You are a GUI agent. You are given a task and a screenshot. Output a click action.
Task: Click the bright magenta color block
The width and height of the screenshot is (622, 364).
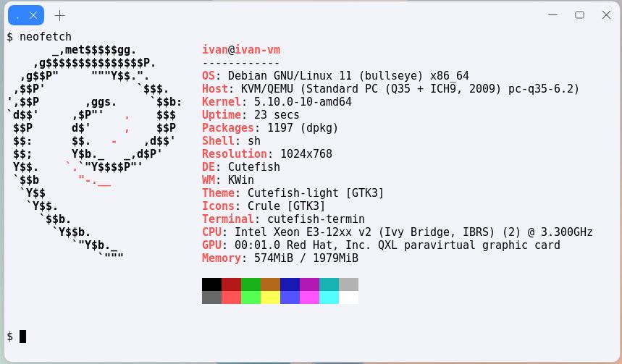pyautogui.click(x=309, y=297)
